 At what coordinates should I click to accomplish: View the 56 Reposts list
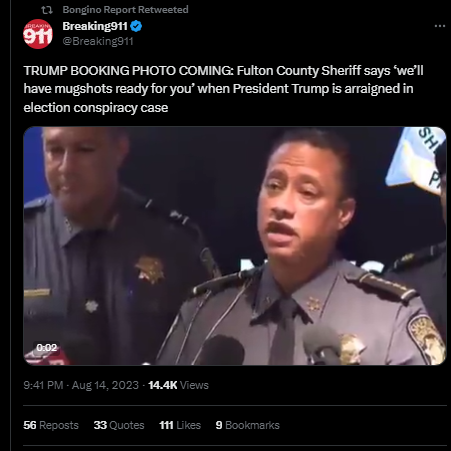(51, 425)
